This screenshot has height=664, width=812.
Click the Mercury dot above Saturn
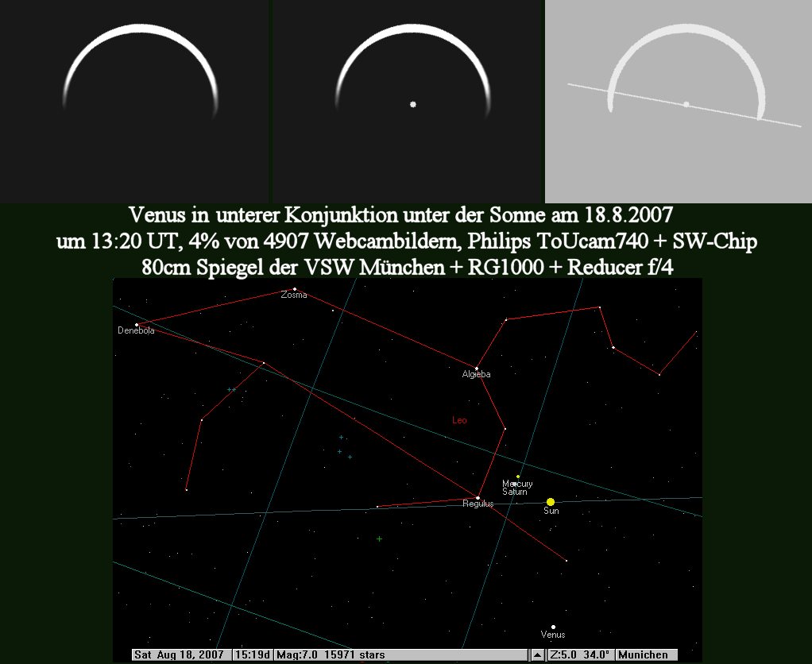pos(518,477)
